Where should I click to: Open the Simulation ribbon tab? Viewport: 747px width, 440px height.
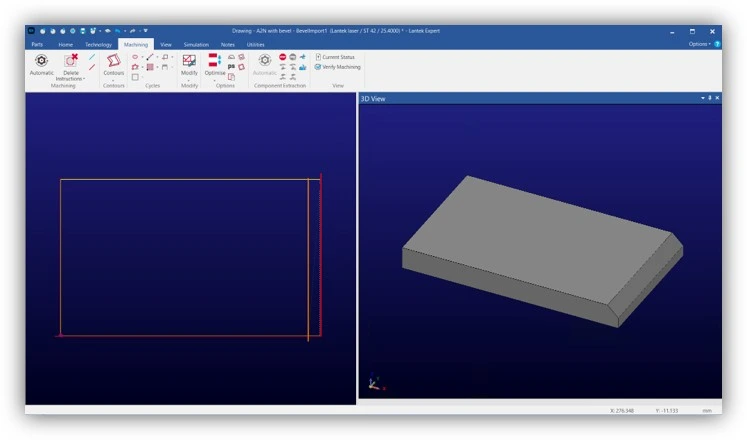(x=196, y=44)
